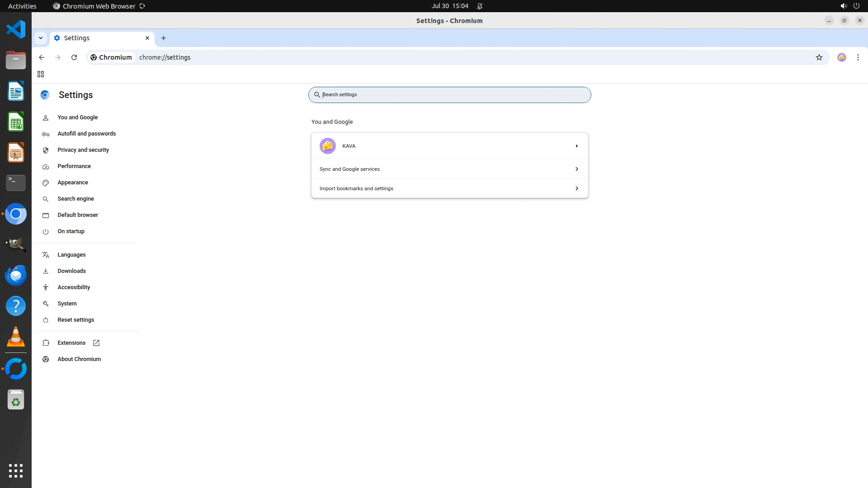Click the reload page icon
The width and height of the screenshot is (868, 488).
pos(74,57)
